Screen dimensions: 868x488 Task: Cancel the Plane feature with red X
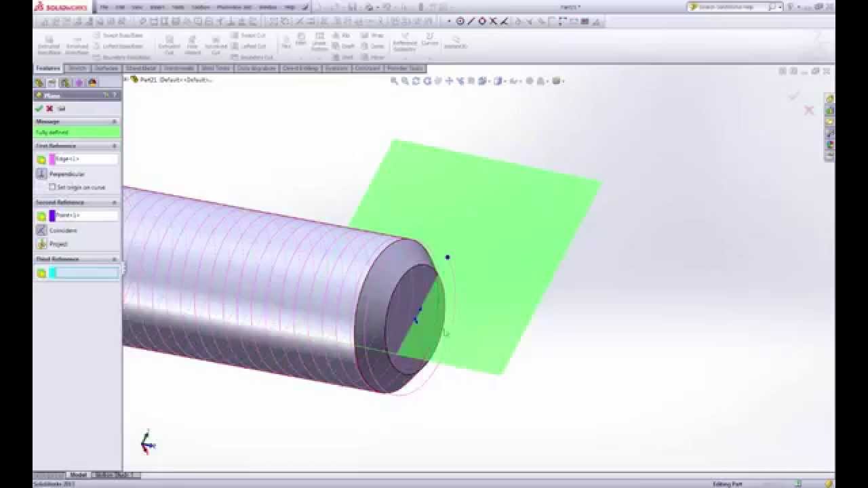(x=50, y=108)
